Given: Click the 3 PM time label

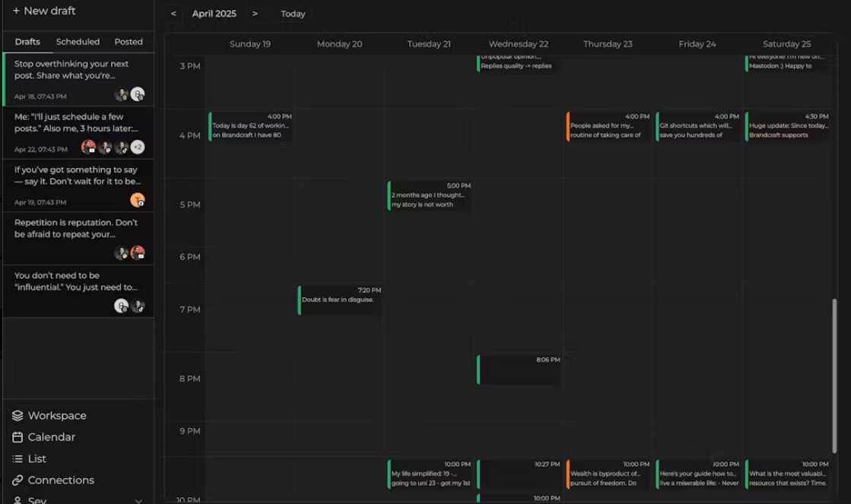Looking at the screenshot, I should pyautogui.click(x=190, y=65).
